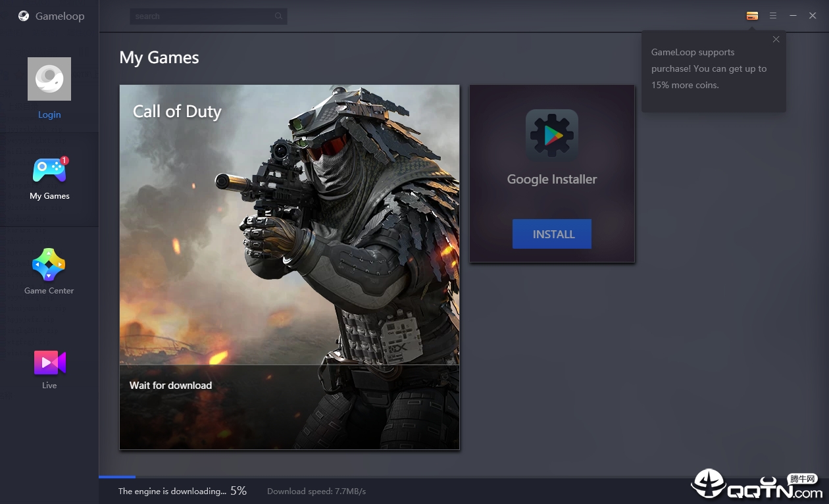
Task: Open the Call of Duty game card
Action: pyautogui.click(x=289, y=267)
